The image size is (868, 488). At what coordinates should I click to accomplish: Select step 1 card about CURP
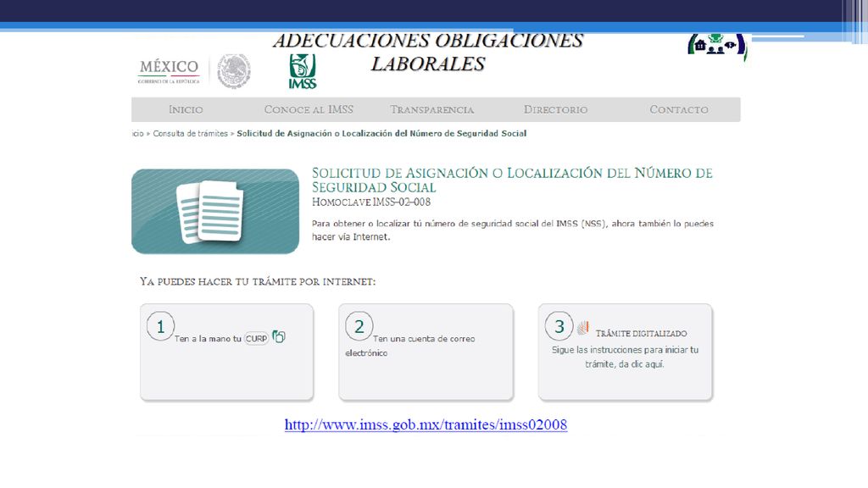point(227,352)
